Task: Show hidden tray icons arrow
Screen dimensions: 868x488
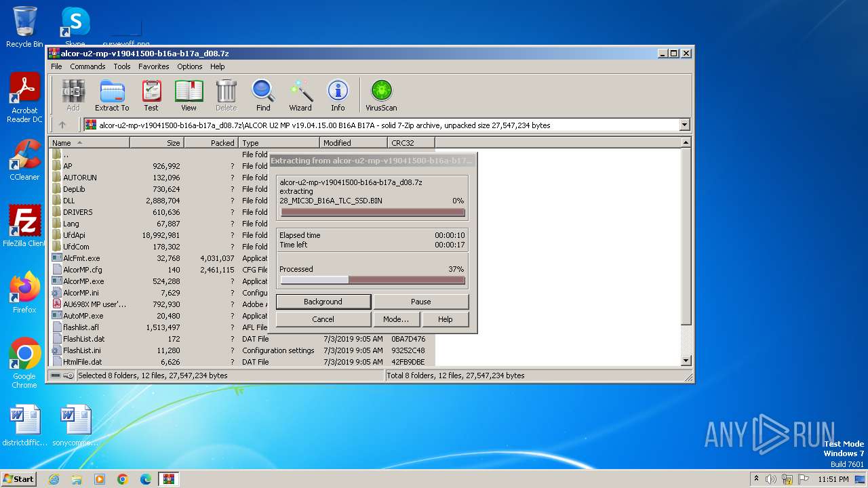Action: point(755,479)
